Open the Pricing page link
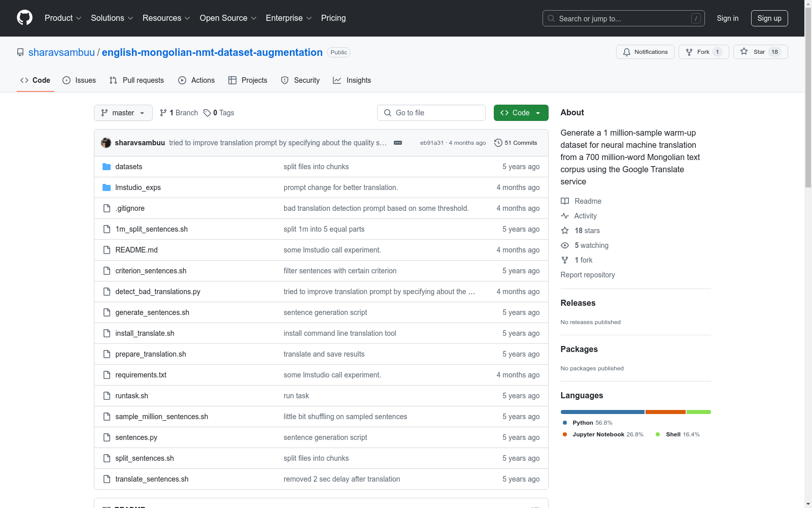Image resolution: width=812 pixels, height=508 pixels. point(333,18)
